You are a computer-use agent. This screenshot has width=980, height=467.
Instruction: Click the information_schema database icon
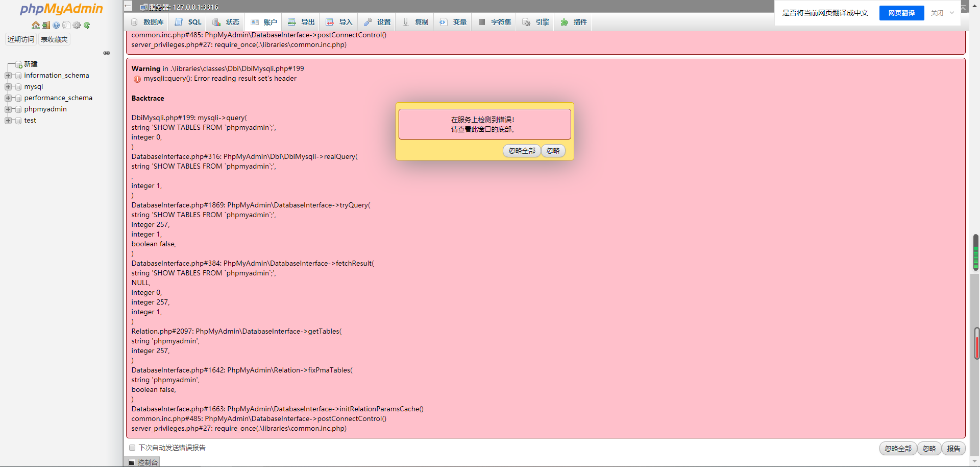(x=18, y=76)
